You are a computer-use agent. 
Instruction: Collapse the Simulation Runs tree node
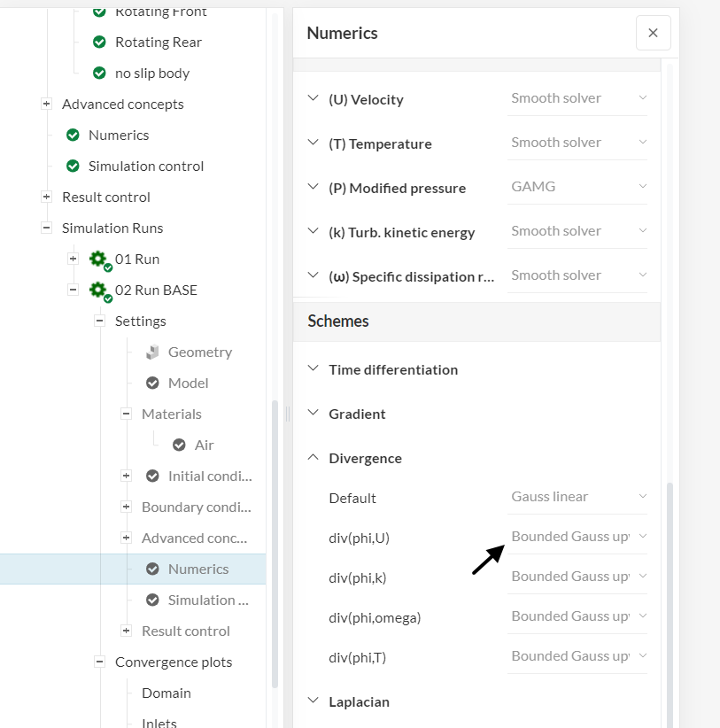(x=46, y=228)
